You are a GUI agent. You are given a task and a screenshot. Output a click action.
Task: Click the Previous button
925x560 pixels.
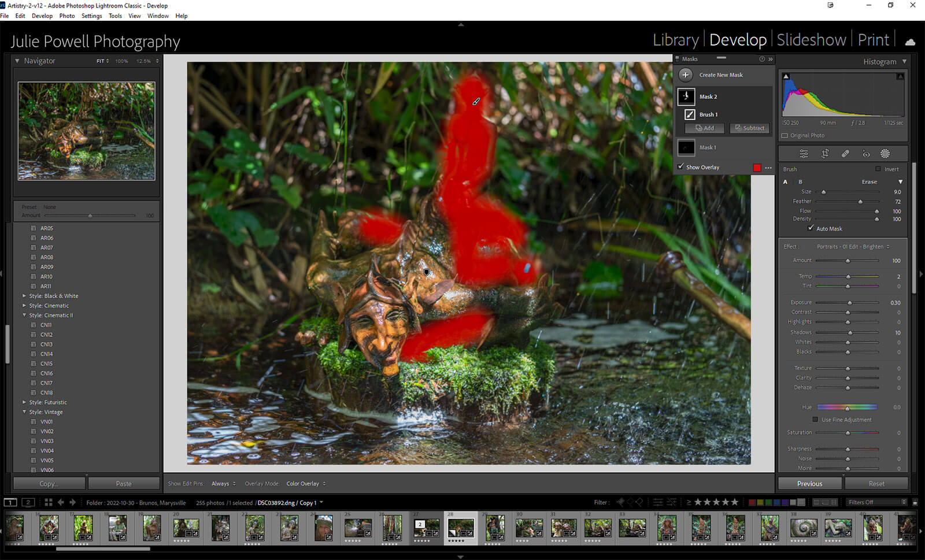coord(809,484)
